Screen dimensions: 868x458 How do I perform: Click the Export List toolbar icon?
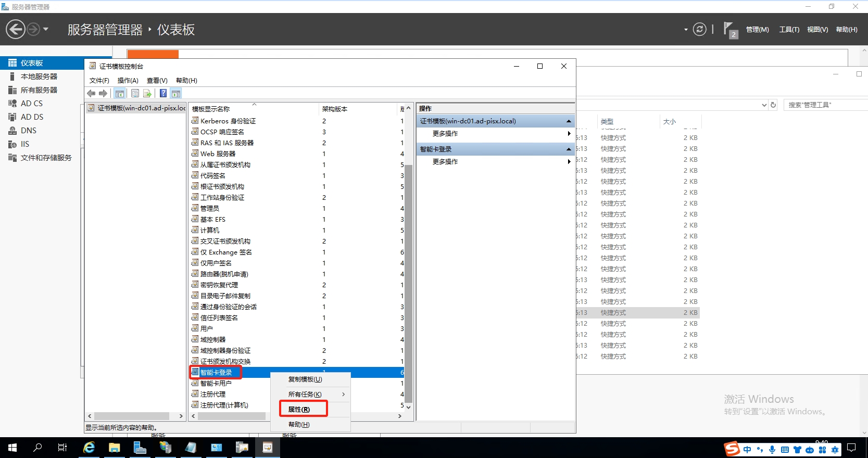pyautogui.click(x=147, y=94)
